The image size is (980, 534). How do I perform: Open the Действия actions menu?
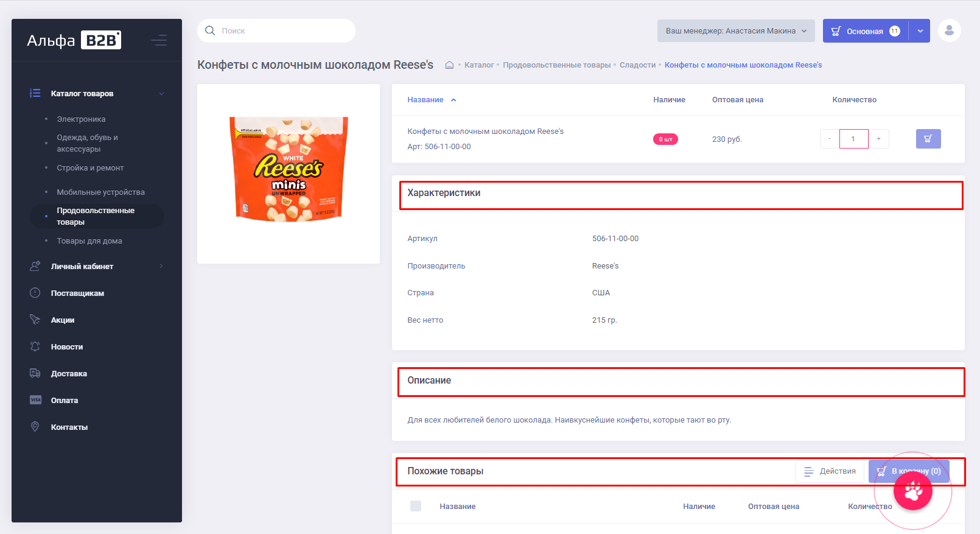(830, 471)
